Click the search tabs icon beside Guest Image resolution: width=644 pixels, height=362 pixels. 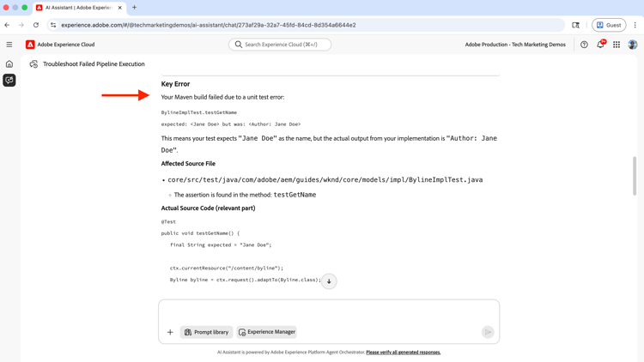point(576,25)
